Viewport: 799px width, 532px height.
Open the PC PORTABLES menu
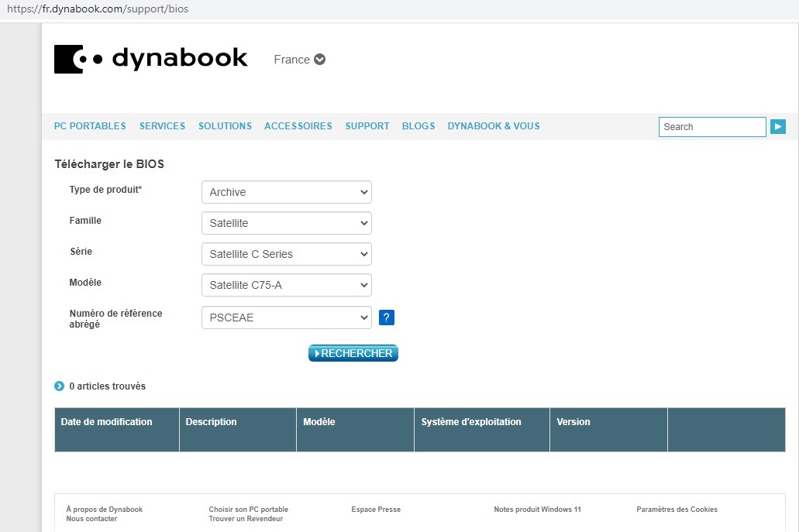coord(90,125)
